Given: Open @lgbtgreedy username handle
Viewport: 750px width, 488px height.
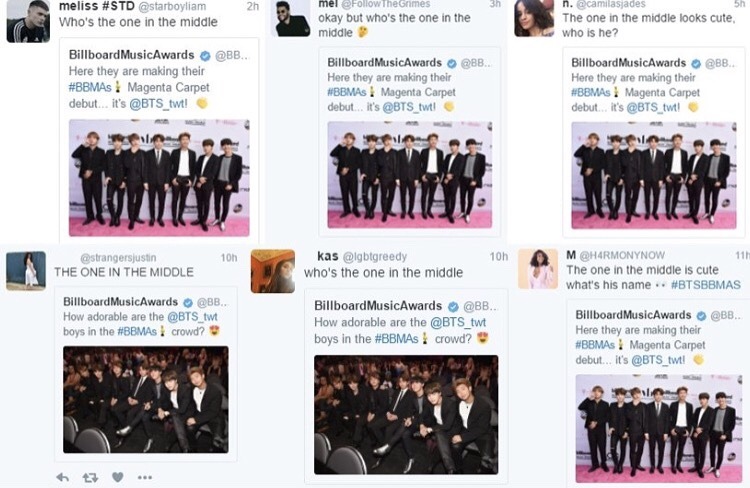Looking at the screenshot, I should (375, 256).
